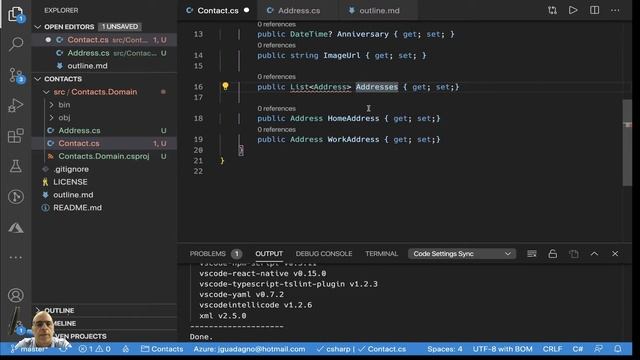640x360 pixels.
Task: Run the code with the play icon
Action: [573, 10]
